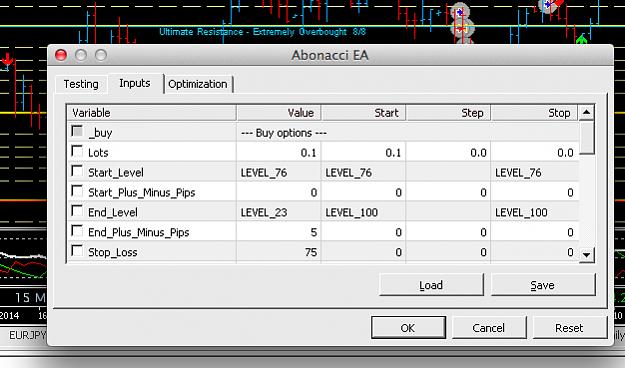This screenshot has width=625, height=368.
Task: Close the Abonacci EA dialog
Action: [61, 55]
